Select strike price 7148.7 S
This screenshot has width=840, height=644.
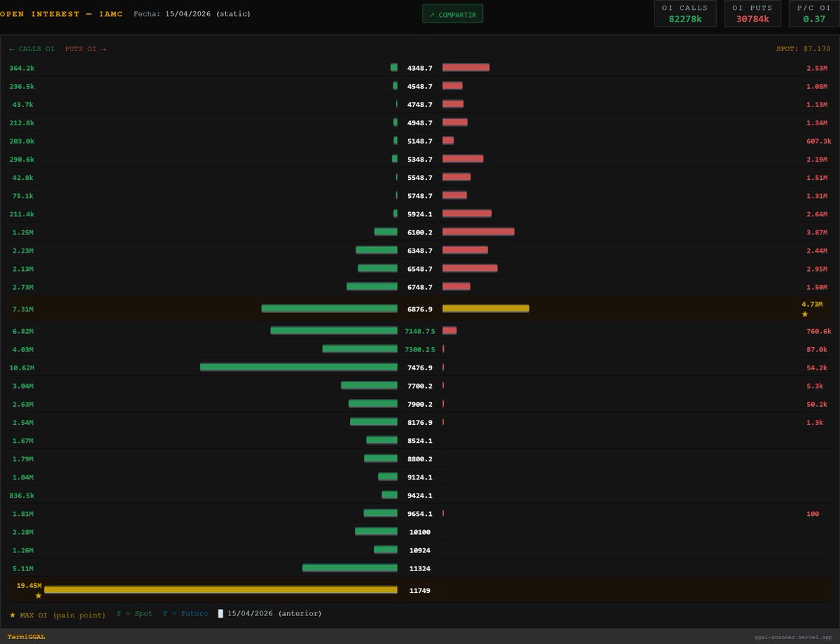tap(420, 330)
